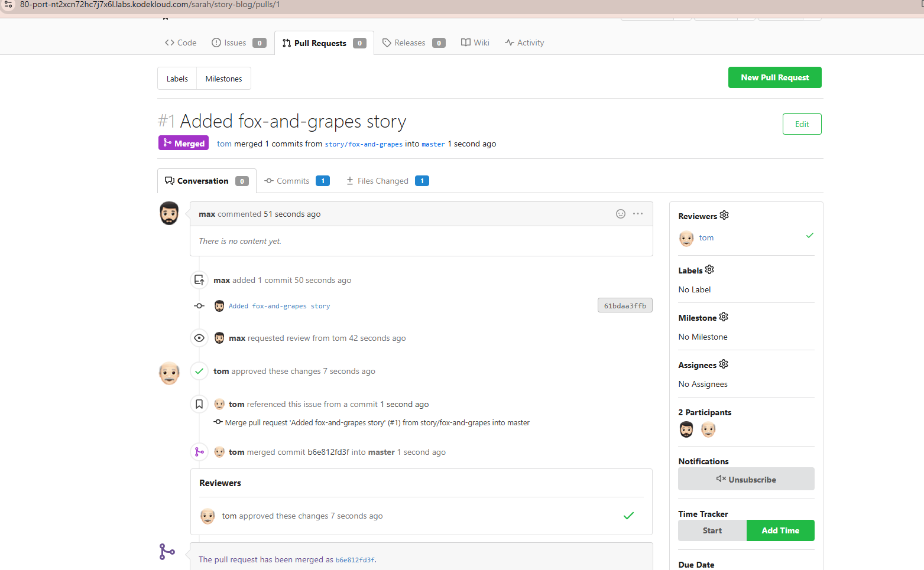Click tom's name in approved changes row
Viewport: 924px width, 570px height.
tap(221, 371)
